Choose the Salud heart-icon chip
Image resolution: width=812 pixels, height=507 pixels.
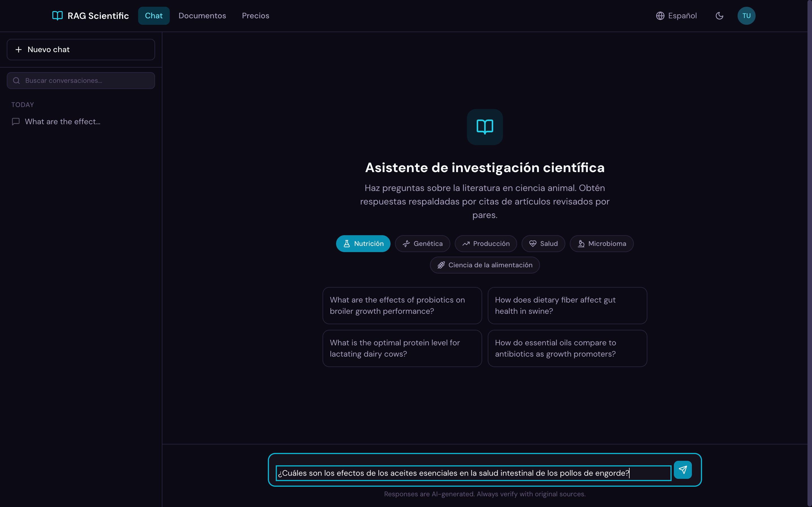pyautogui.click(x=543, y=244)
